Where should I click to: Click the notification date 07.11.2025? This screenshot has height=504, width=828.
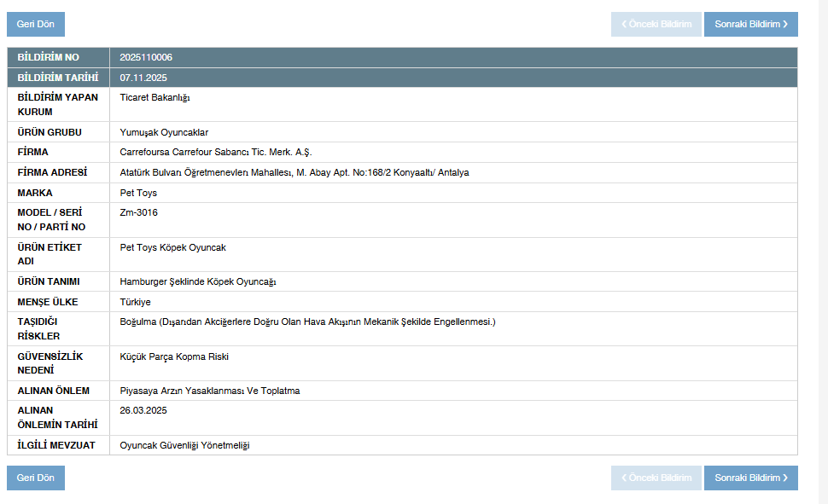point(143,78)
